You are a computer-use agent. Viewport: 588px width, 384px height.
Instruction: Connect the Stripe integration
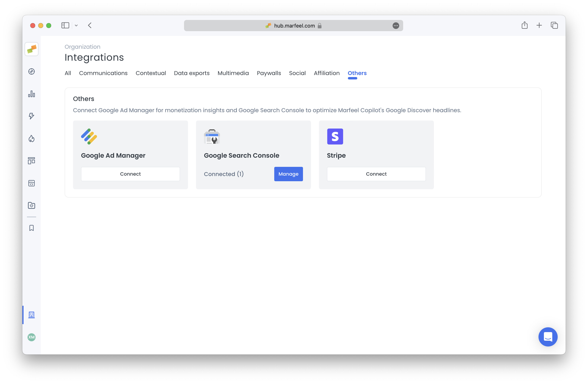376,174
